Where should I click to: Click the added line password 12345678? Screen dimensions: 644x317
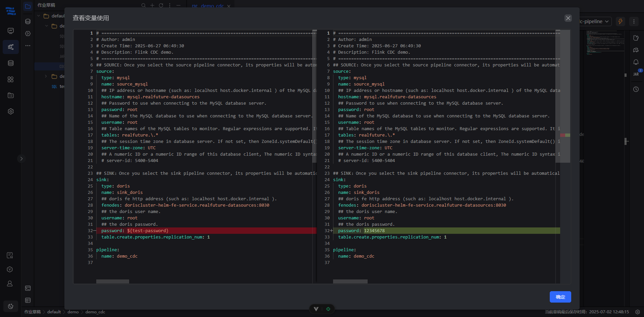[x=446, y=231]
